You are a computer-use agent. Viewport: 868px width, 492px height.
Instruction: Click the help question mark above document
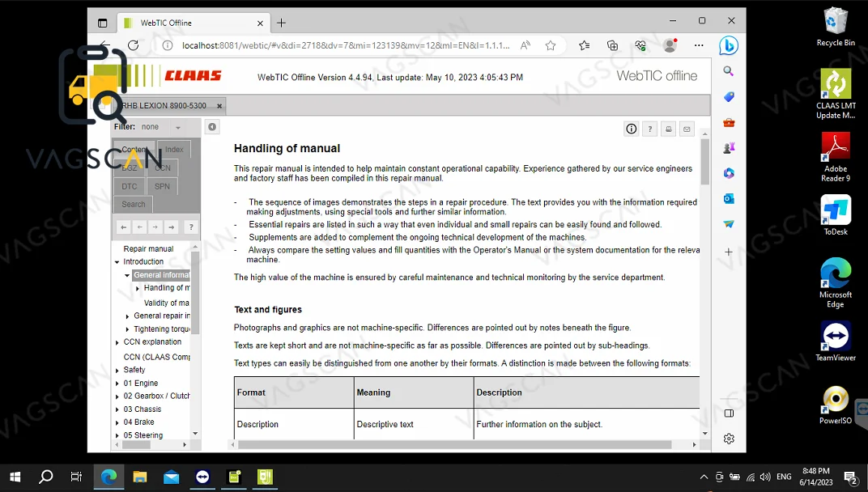tap(650, 129)
